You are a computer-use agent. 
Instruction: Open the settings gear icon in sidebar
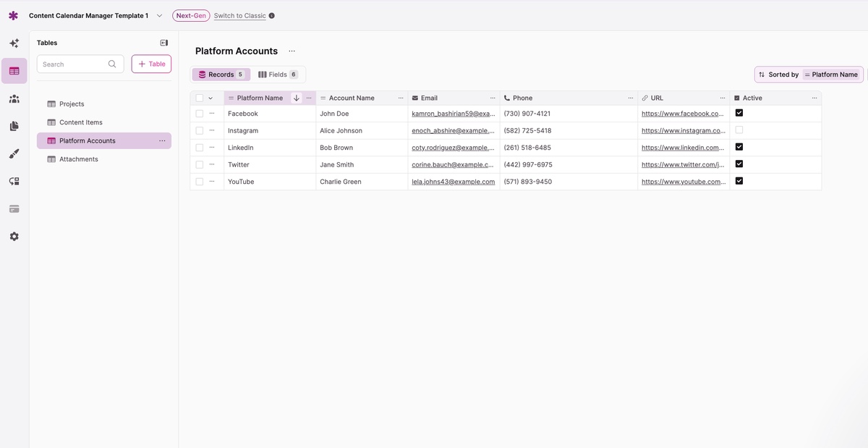pyautogui.click(x=14, y=237)
